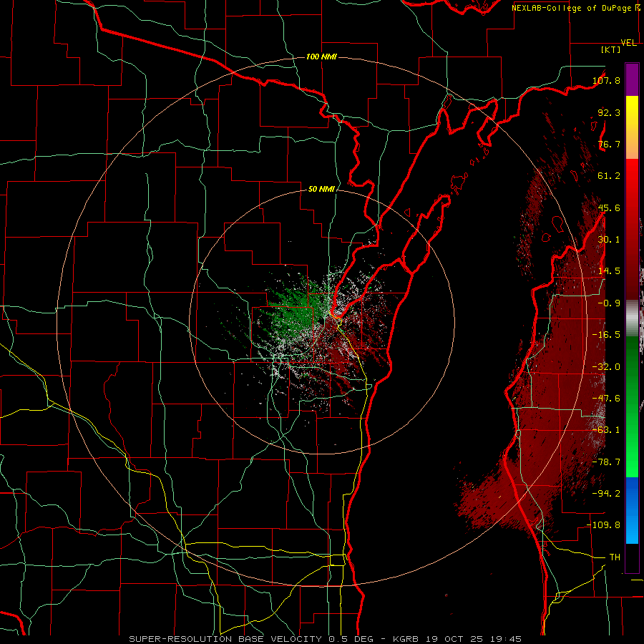Click the TH label on the legend
The height and width of the screenshot is (644, 644).
click(x=615, y=557)
